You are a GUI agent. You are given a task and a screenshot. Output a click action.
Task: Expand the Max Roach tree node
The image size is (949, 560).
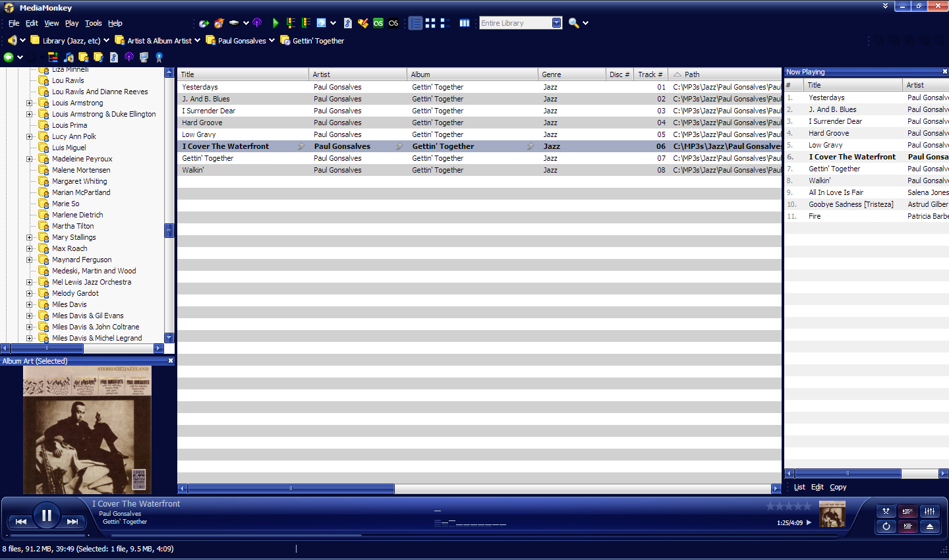[x=29, y=248]
